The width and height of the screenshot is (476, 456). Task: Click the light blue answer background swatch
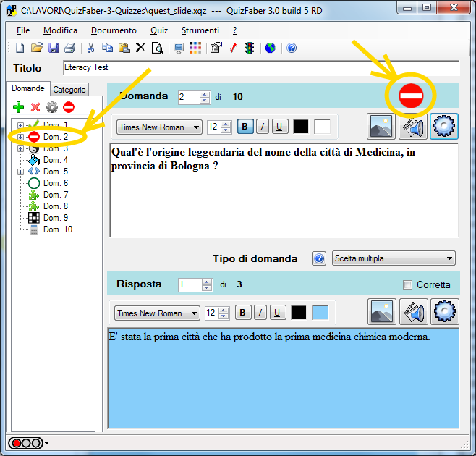click(x=320, y=313)
